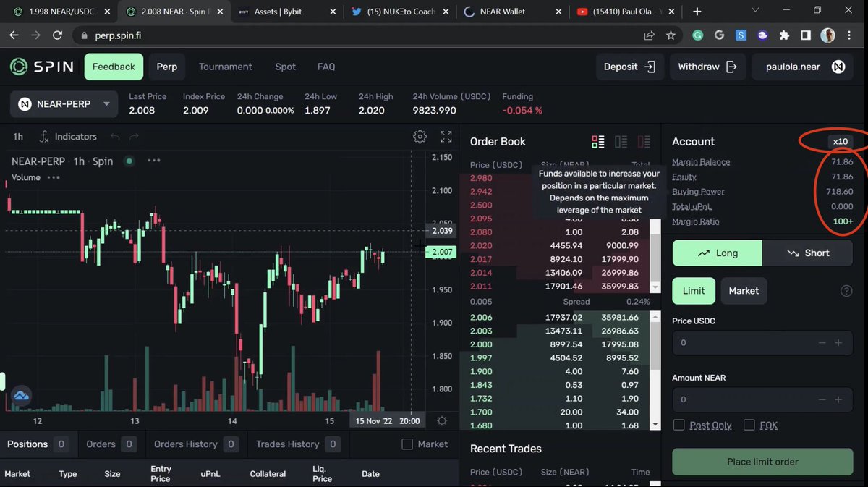Click the Deposit button

630,67
